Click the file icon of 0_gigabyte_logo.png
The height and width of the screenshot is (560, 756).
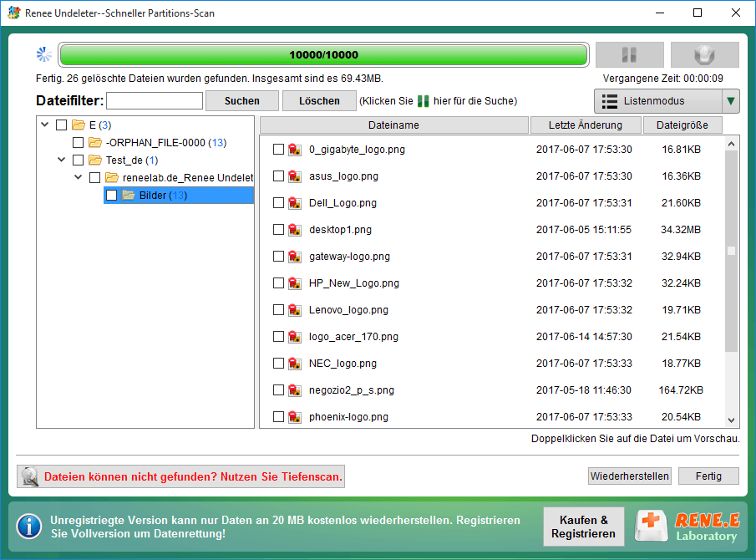pyautogui.click(x=295, y=150)
